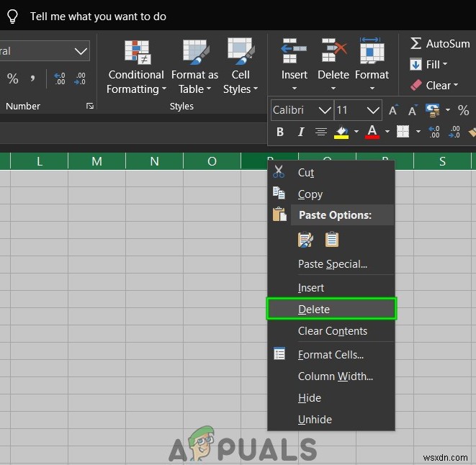Click the Conditional Formatting icon
Viewport: 476px width, 465px height.
(136, 52)
